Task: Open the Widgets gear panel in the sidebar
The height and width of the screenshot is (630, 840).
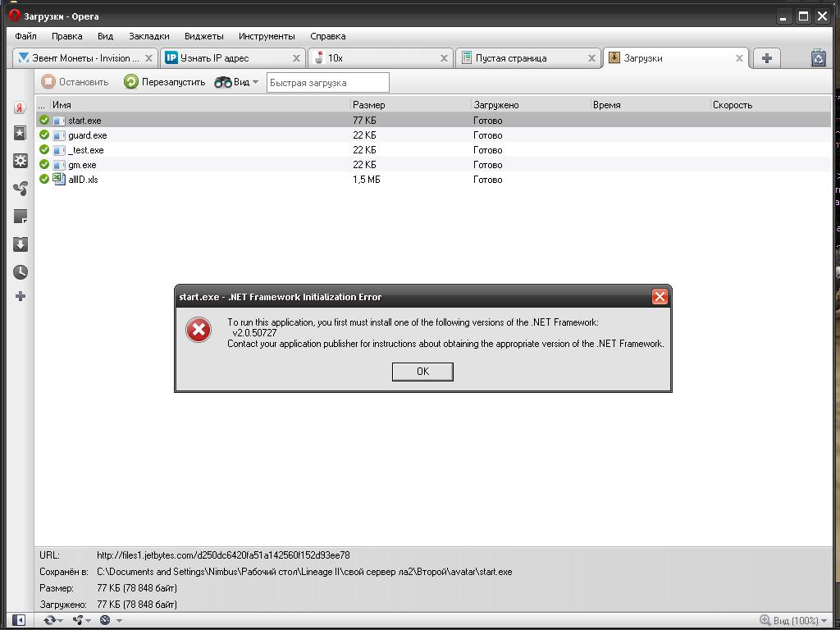Action: tap(20, 161)
